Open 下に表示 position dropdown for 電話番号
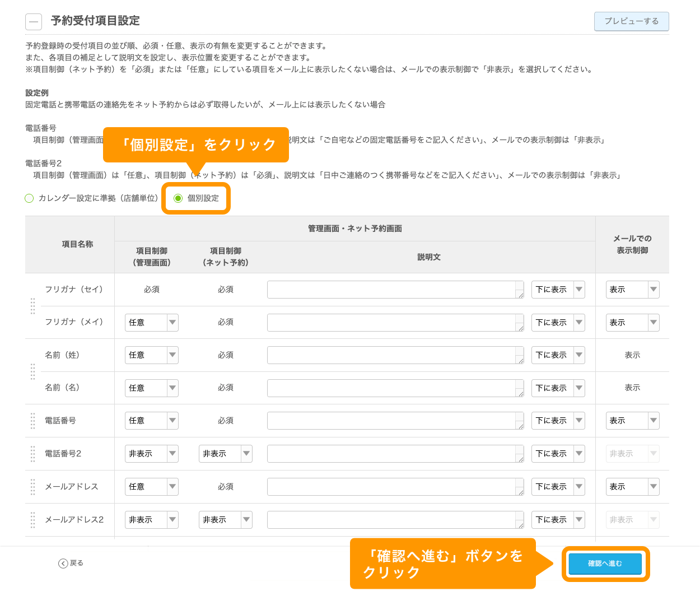700x610 pixels. click(558, 421)
